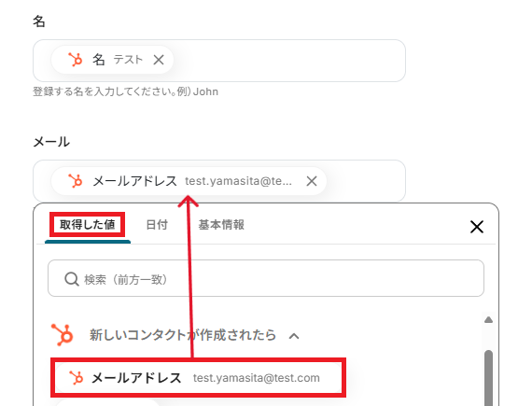Image resolution: width=532 pixels, height=406 pixels.
Task: Select メールアドレス test.yamasita@test.com value
Action: click(x=198, y=377)
